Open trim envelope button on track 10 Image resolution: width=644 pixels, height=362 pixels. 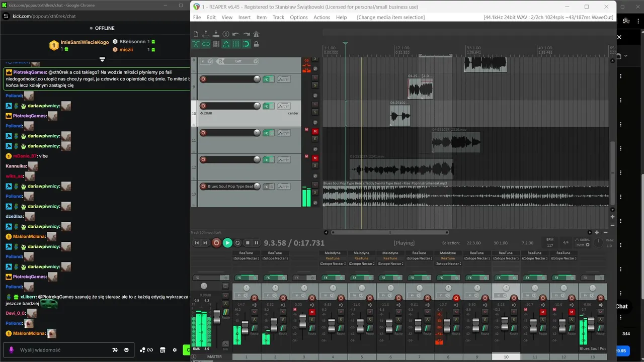click(284, 106)
